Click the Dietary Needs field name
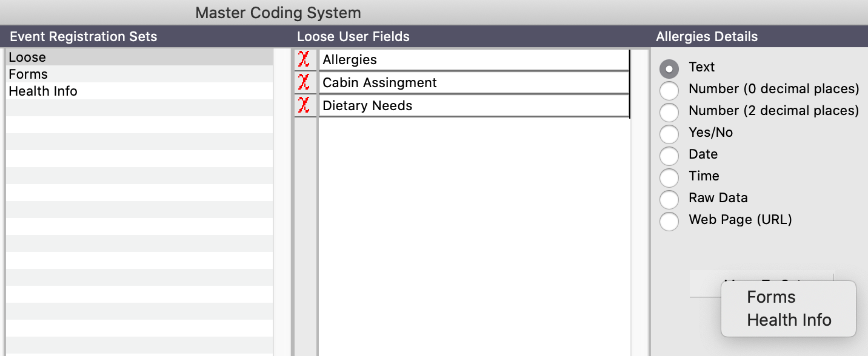 [x=473, y=105]
